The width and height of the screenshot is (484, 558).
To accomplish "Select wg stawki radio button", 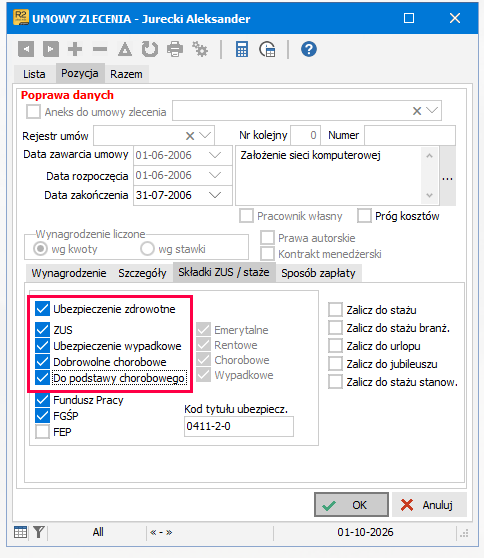I will click(147, 248).
